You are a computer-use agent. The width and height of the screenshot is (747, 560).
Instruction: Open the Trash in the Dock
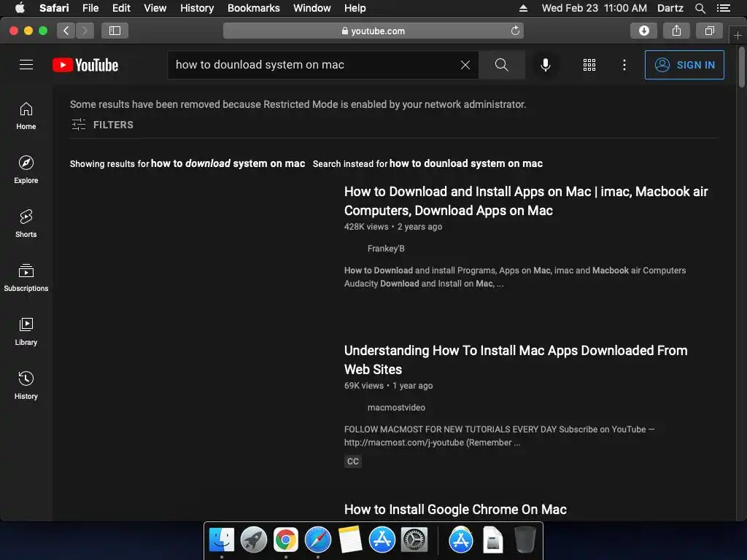click(x=525, y=540)
